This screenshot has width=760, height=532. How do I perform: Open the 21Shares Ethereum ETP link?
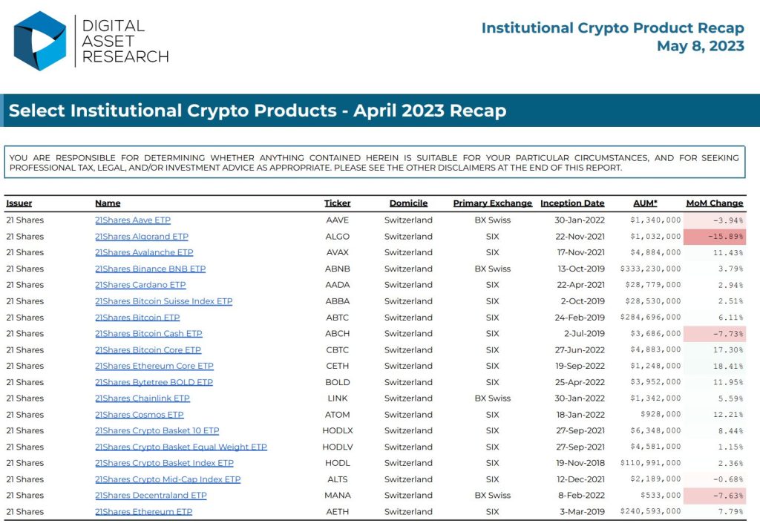pyautogui.click(x=143, y=512)
